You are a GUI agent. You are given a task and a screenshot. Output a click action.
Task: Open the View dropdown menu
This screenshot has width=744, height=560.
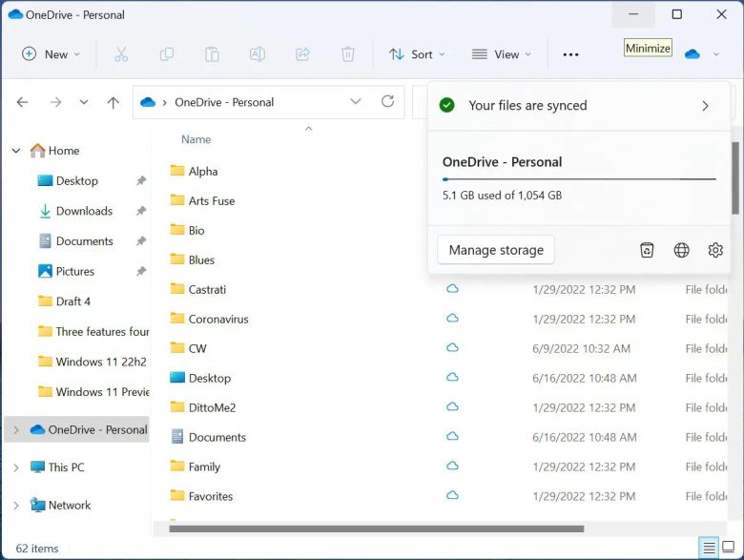click(x=502, y=54)
